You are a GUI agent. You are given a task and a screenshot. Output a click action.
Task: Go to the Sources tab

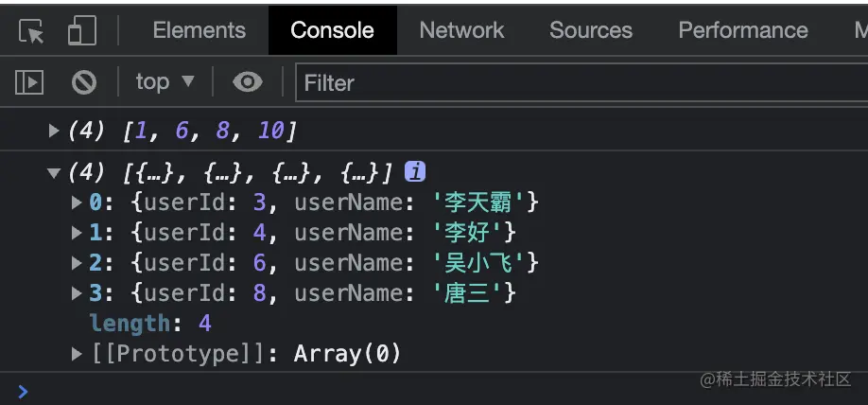pos(591,30)
